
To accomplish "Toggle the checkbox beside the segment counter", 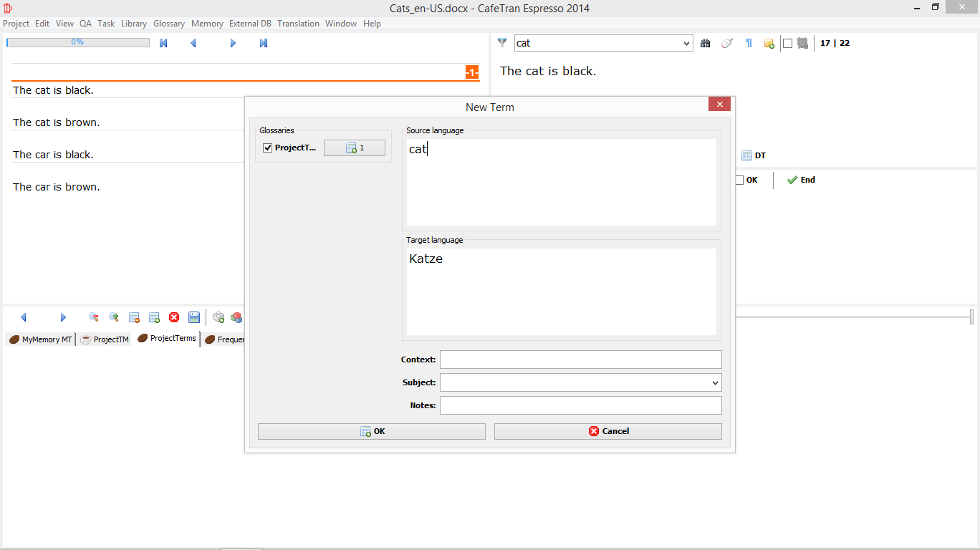I will [x=787, y=44].
